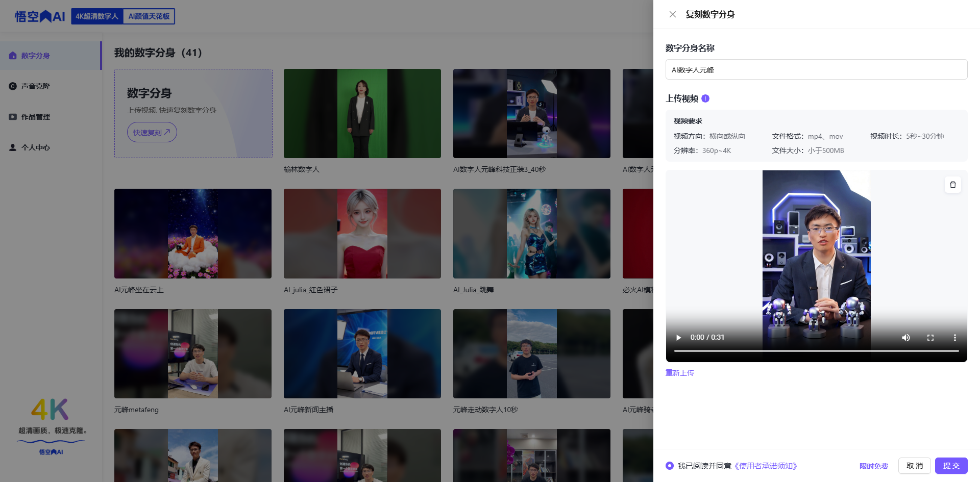This screenshot has height=482, width=980.
Task: Click the 0:00 / 0:31 video time display
Action: coord(707,338)
